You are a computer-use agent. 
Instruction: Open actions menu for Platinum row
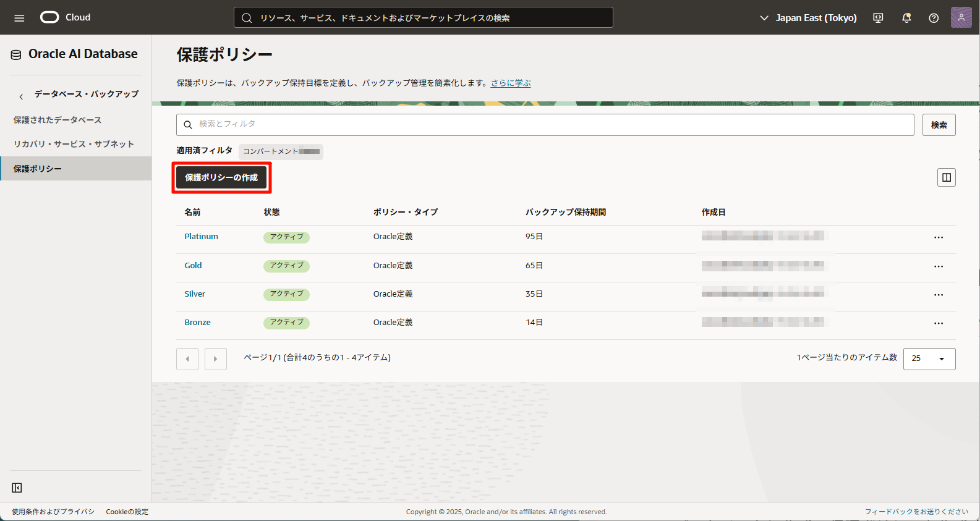click(939, 237)
